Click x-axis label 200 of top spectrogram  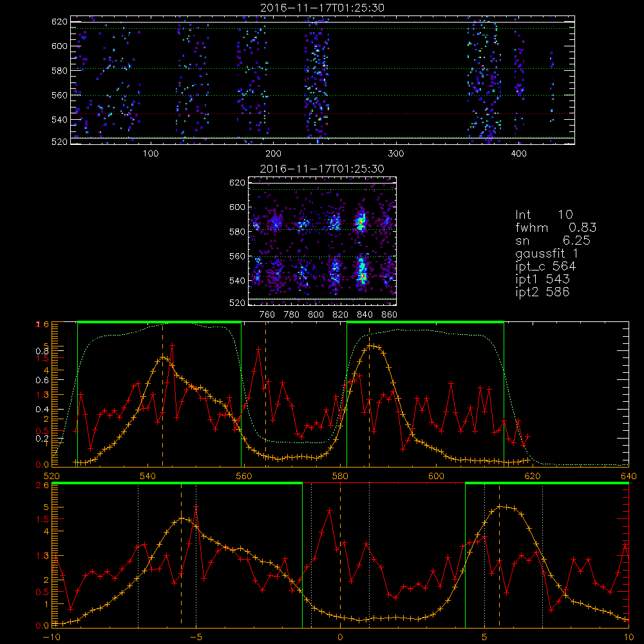(273, 154)
